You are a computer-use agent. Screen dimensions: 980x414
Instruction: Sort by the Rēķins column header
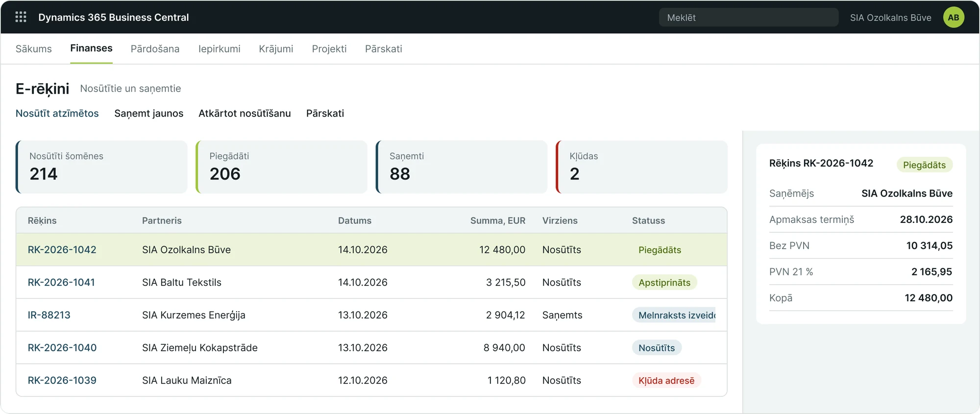point(42,220)
